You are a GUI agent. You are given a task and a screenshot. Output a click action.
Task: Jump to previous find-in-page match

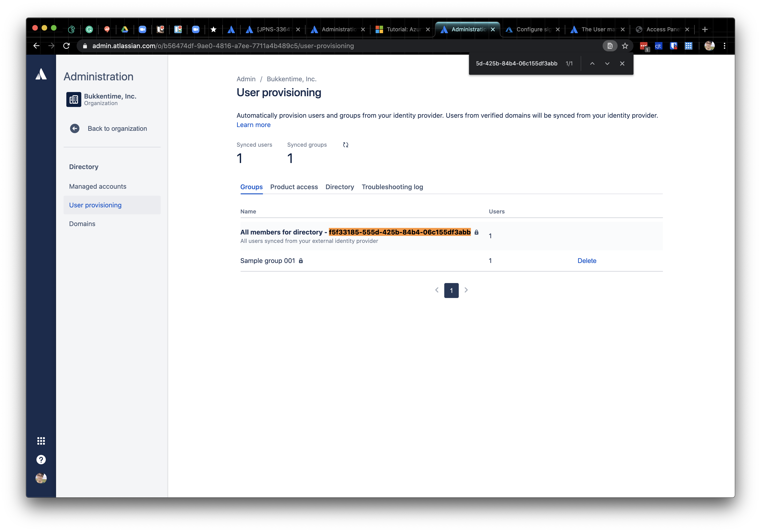[x=592, y=63]
